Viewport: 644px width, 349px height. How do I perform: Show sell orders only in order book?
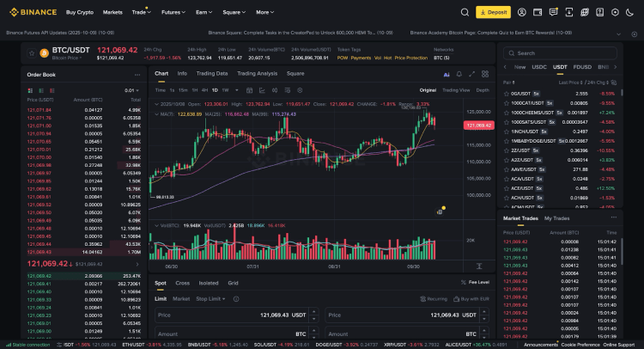51,89
